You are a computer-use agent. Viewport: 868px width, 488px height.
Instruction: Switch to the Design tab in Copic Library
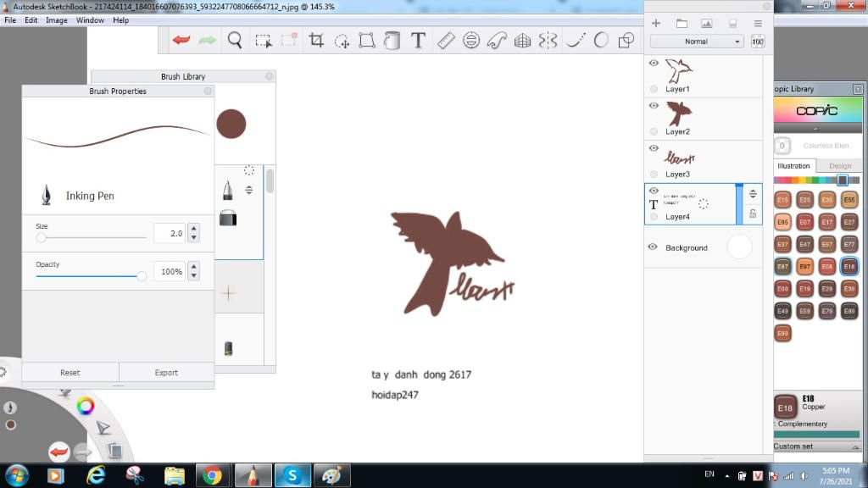coord(840,166)
